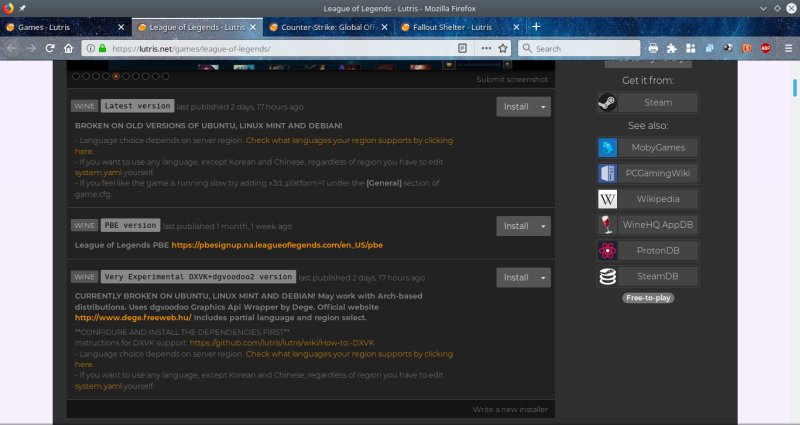Click the WineHQ wine glass icon

[x=607, y=224]
